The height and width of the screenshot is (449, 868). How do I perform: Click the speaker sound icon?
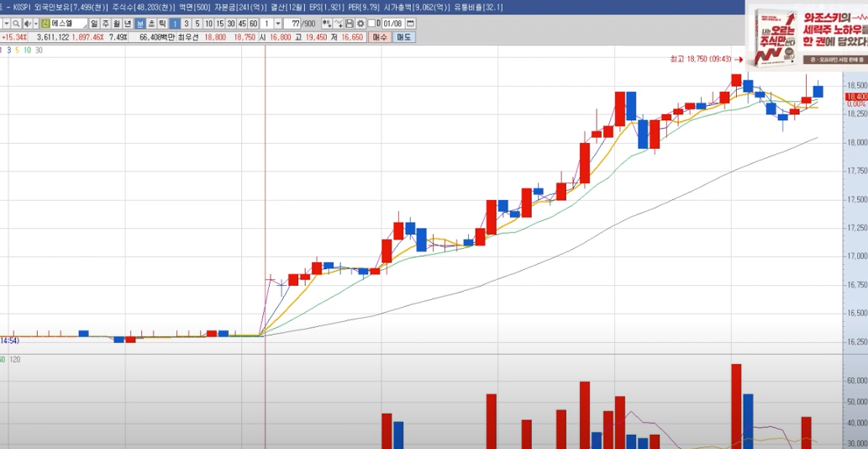[x=27, y=24]
